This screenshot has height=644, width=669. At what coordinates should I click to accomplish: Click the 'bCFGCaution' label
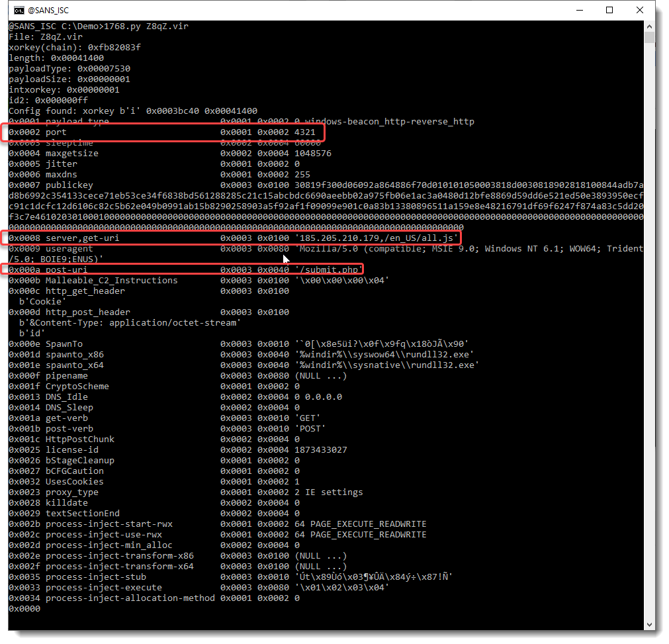coord(75,471)
